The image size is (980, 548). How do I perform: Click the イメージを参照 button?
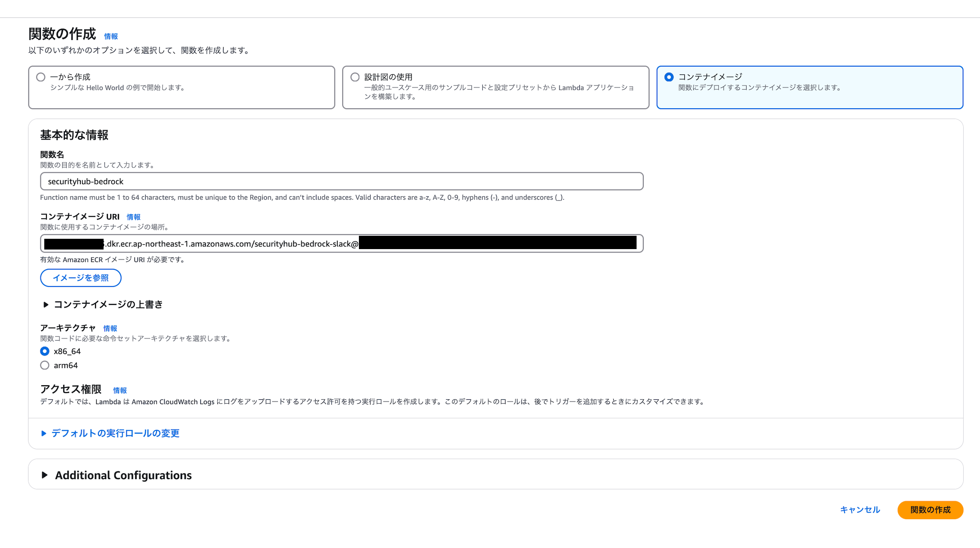tap(80, 278)
